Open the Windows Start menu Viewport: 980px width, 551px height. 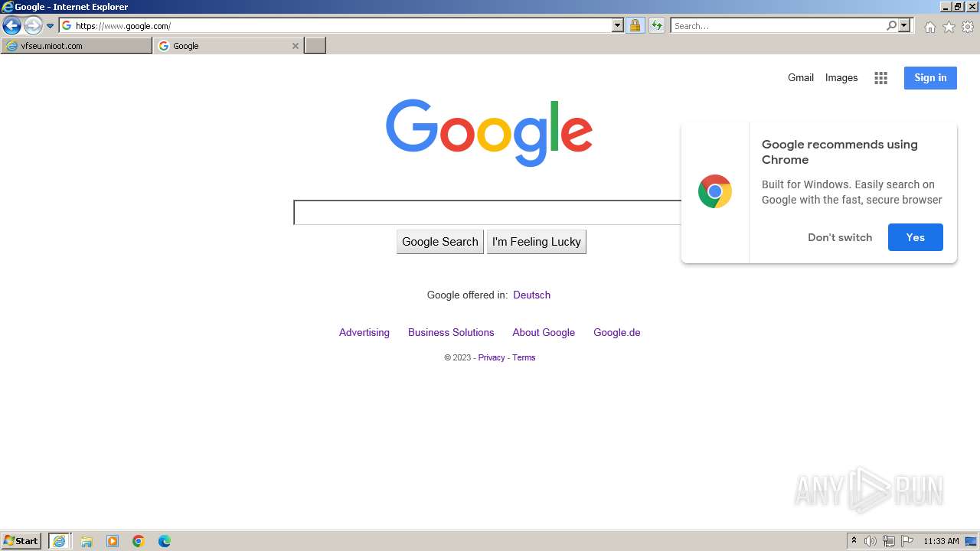point(21,540)
